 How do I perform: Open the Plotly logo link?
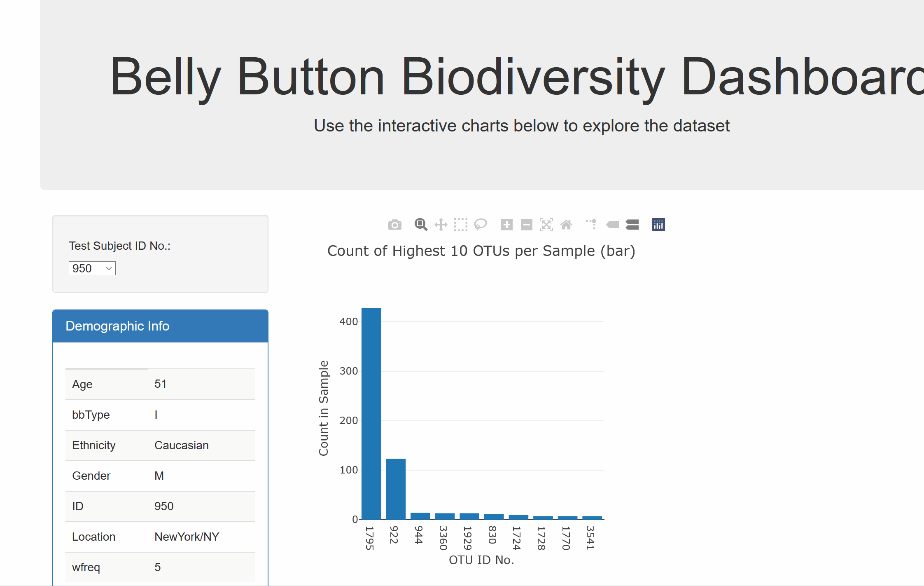[x=658, y=225]
